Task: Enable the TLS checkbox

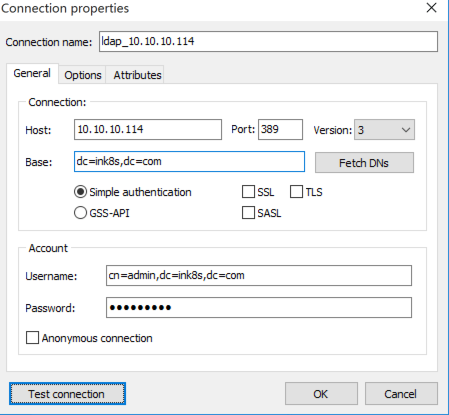Action: [296, 192]
